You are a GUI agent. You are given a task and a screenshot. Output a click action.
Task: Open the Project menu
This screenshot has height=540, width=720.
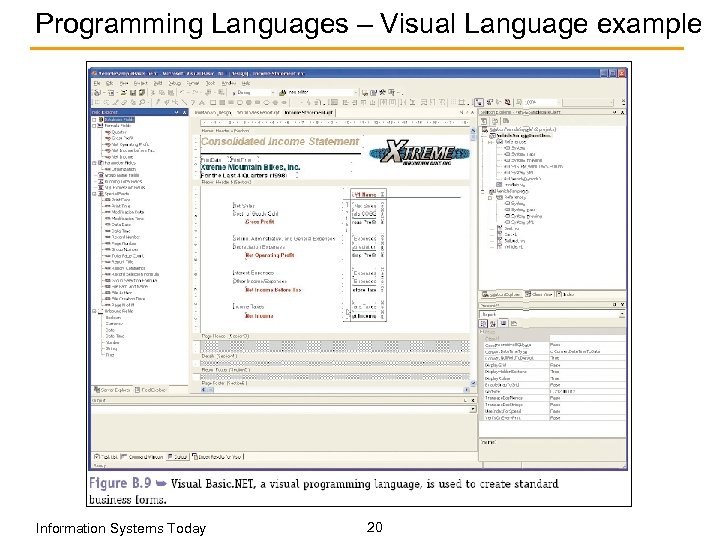[x=141, y=83]
